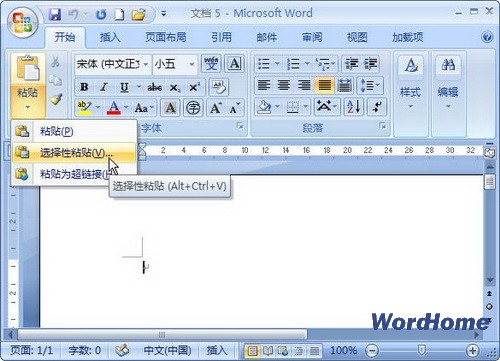Open the Paragraph dialog launcher

coord(383,126)
